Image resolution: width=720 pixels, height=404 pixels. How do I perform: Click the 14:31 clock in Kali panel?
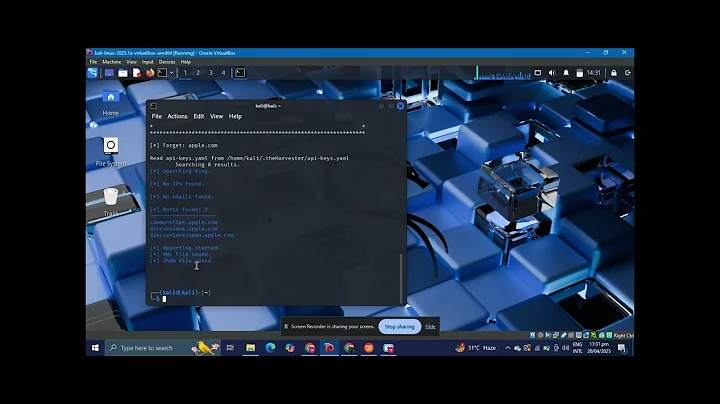(593, 73)
